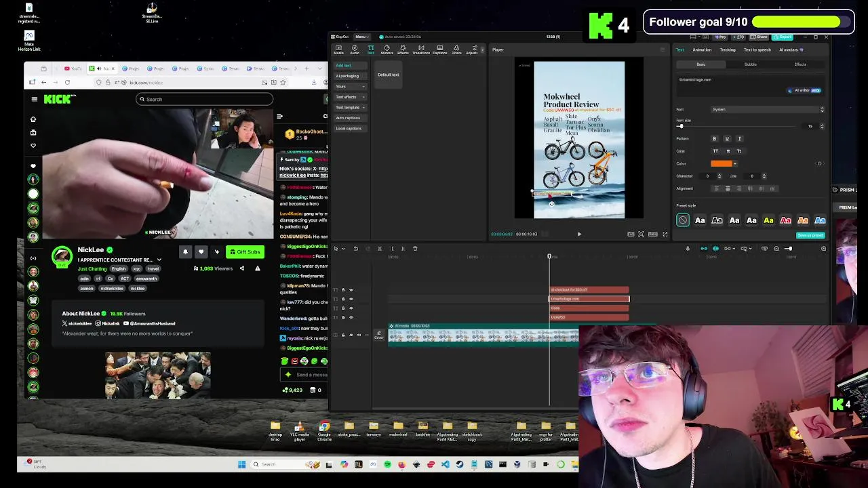Click the Undo icon in the timeline toolbar
This screenshot has height=488, width=868.
(x=356, y=248)
